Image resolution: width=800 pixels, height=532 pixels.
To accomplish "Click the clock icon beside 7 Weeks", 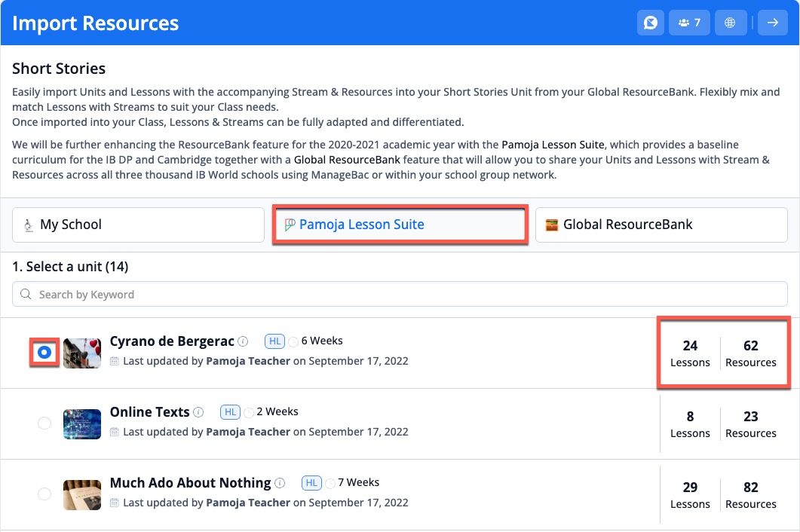I will click(330, 484).
